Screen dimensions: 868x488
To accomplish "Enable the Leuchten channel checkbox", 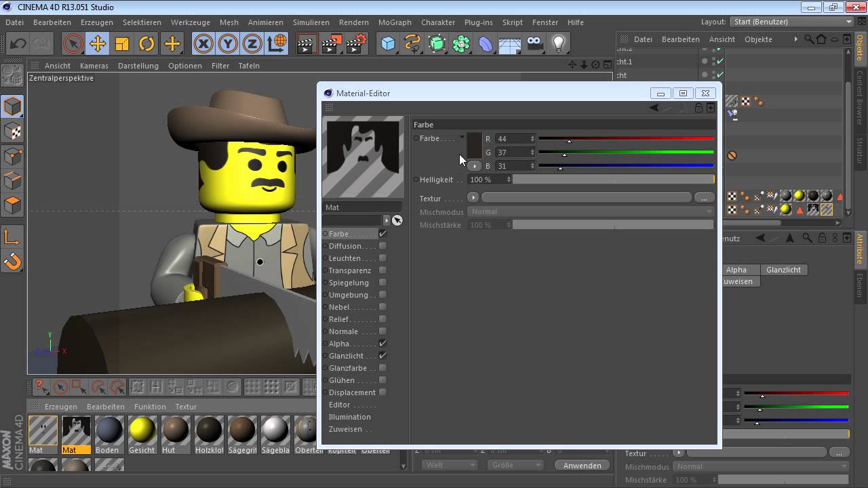I will pos(382,258).
